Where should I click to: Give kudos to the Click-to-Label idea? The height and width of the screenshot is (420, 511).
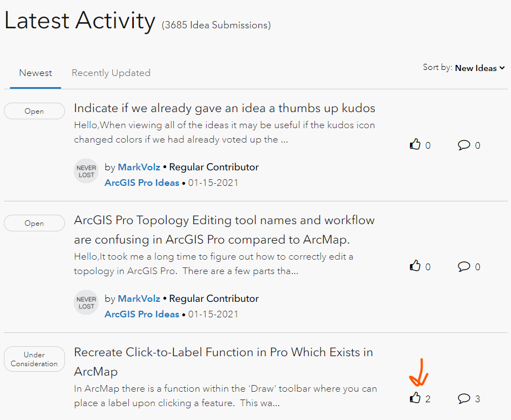pos(415,398)
